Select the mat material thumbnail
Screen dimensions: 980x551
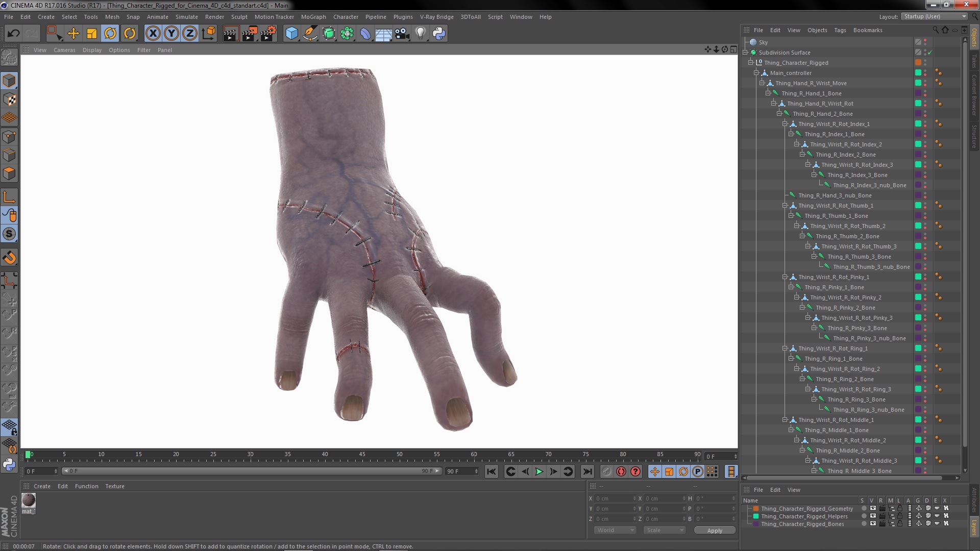pos(29,500)
